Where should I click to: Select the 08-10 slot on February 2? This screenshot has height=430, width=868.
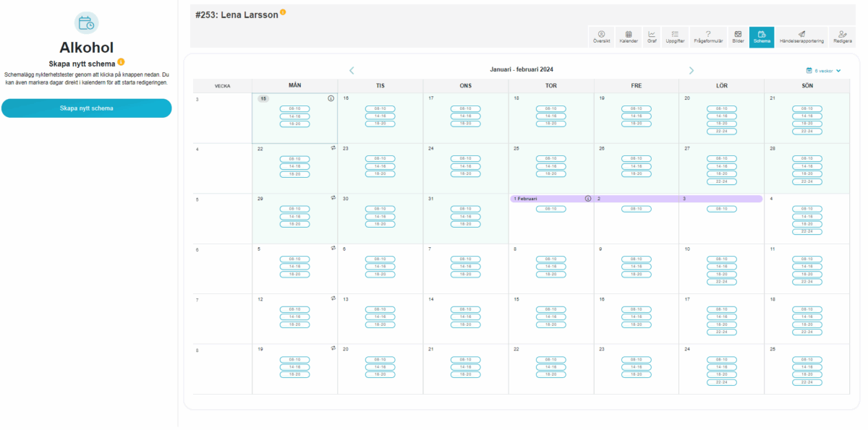[x=636, y=209]
